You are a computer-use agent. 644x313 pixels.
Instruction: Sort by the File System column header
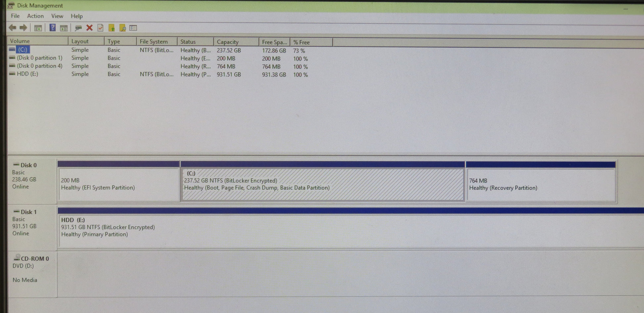[156, 42]
